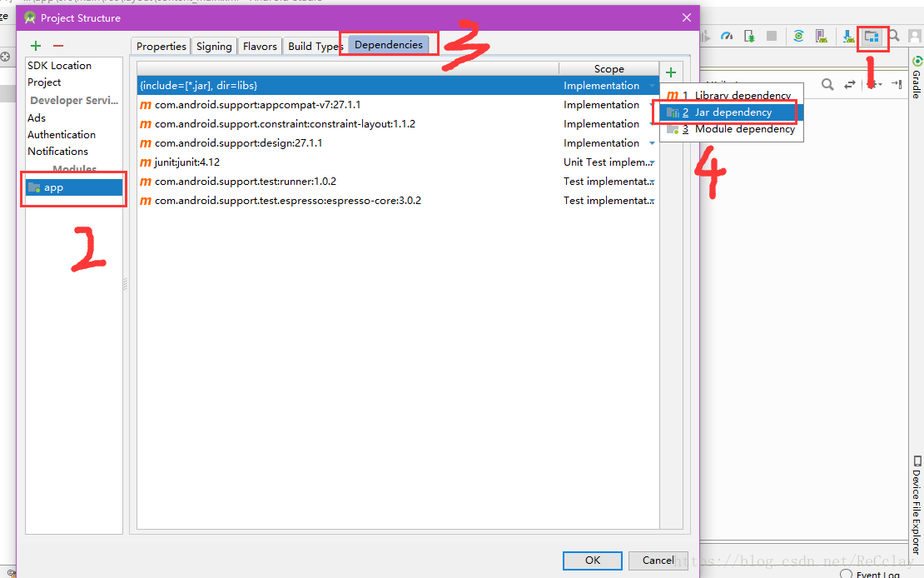Select com.android.support:design:27.1.1 row
Image resolution: width=924 pixels, height=578 pixels.
pos(398,142)
